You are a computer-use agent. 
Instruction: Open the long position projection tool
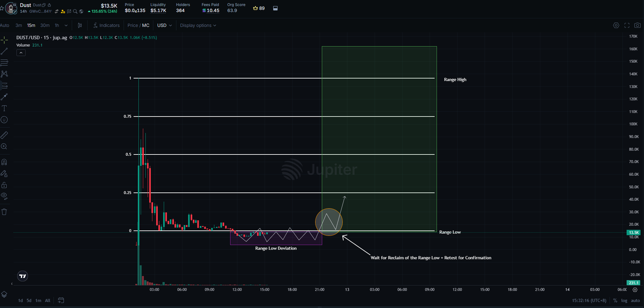pos(4,85)
